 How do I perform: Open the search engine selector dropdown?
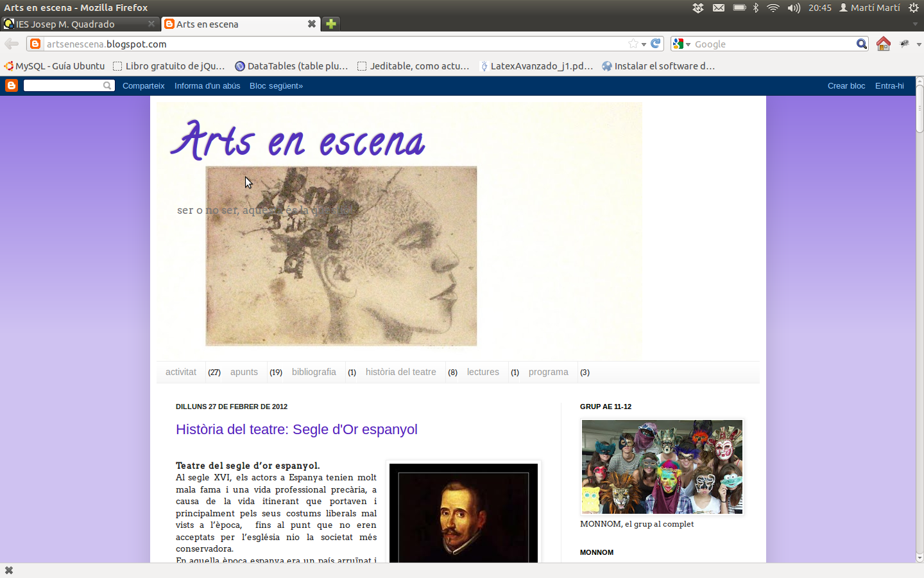tap(681, 44)
